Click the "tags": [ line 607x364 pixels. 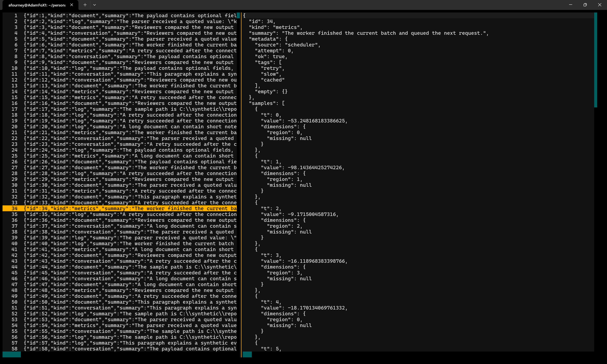point(268,62)
